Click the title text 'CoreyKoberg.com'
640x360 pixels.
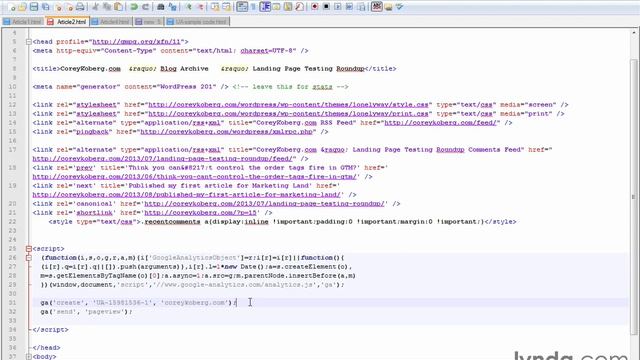[x=90, y=69]
